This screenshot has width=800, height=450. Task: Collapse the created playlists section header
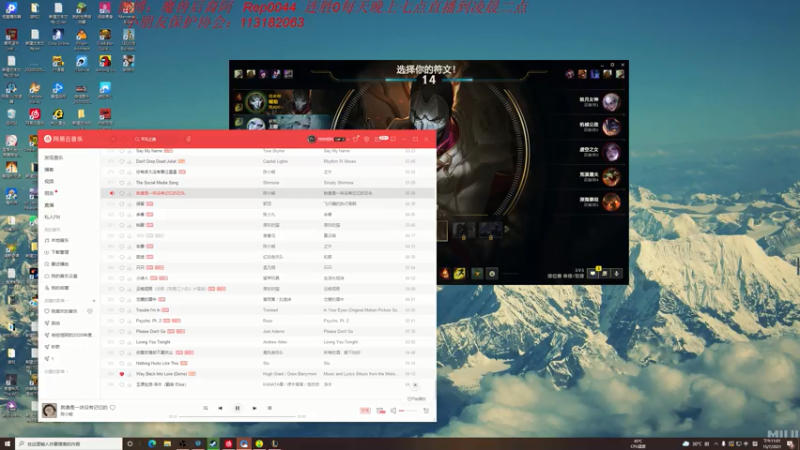tap(56, 301)
